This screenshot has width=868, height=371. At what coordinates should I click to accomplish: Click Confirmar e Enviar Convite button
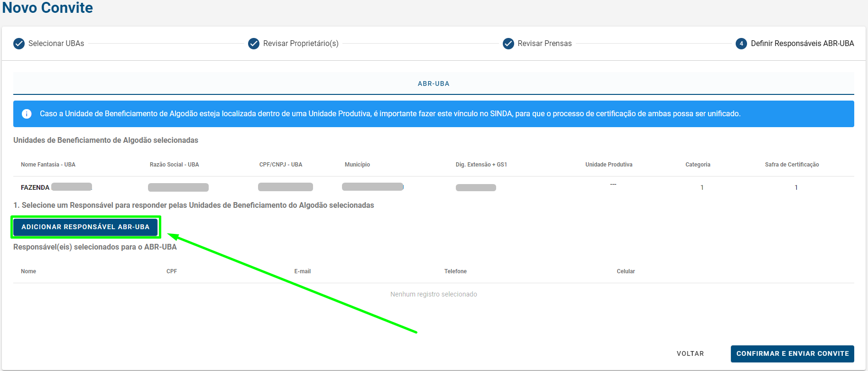click(x=792, y=353)
